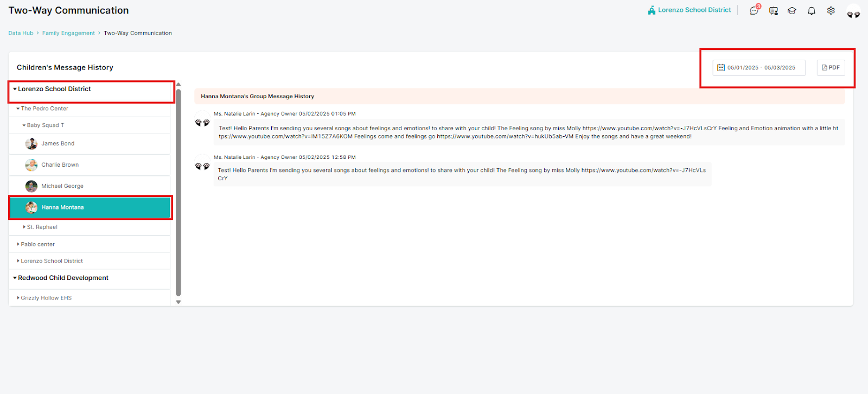Image resolution: width=868 pixels, height=394 pixels.
Task: Open the settings gear icon
Action: pyautogui.click(x=831, y=10)
